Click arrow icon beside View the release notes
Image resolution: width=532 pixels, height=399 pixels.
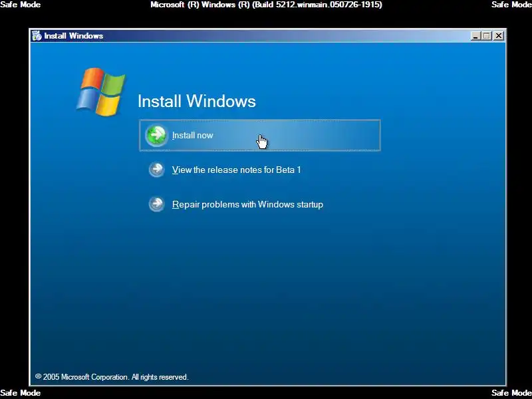157,170
